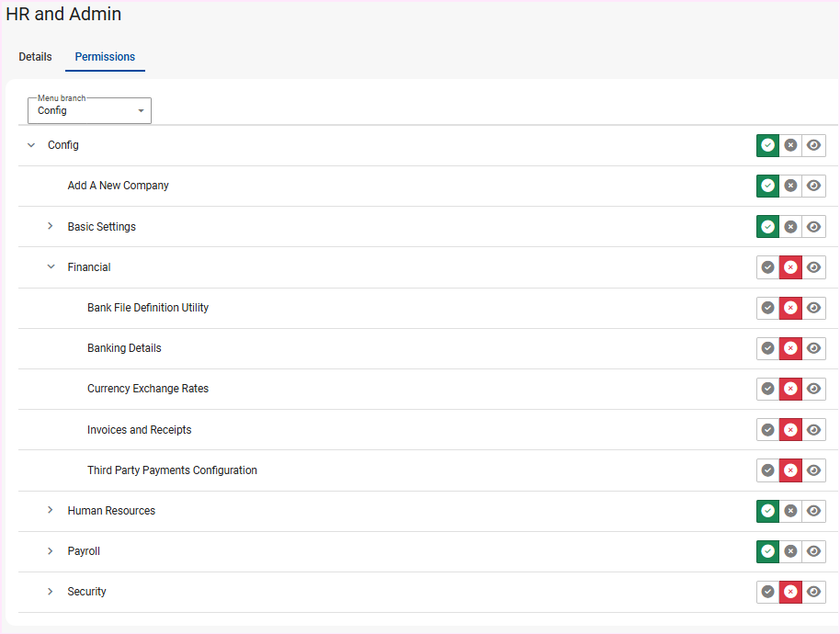Expand the Basic Settings branch

pos(51,227)
